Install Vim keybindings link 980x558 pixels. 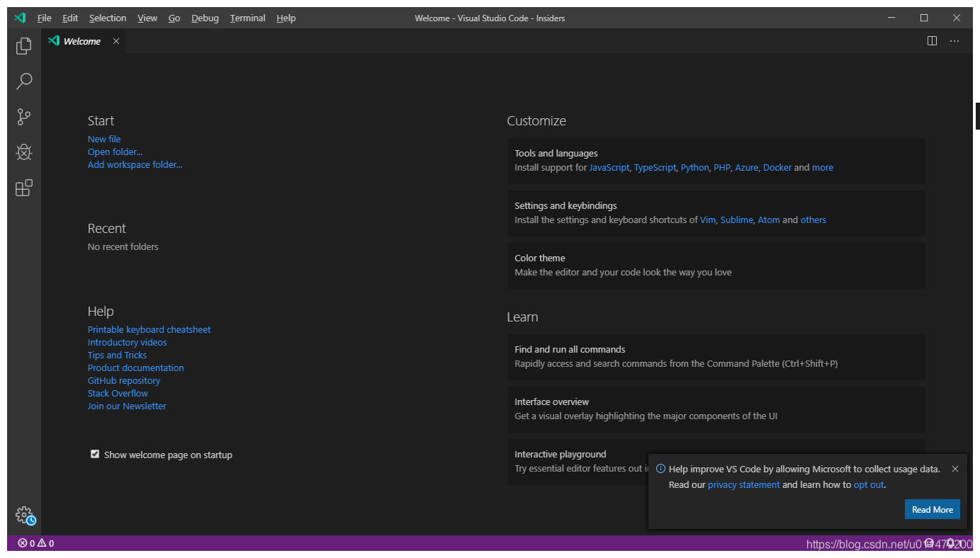coord(708,220)
